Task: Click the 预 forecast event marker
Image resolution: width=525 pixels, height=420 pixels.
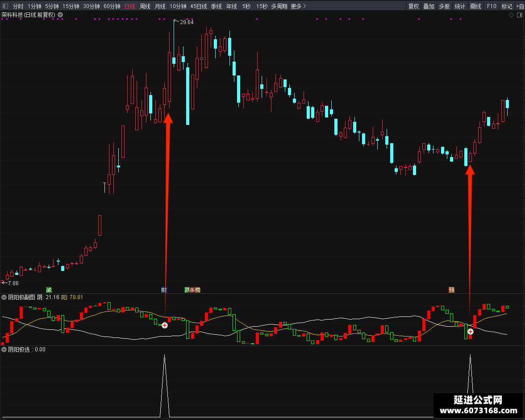Action: [452, 290]
